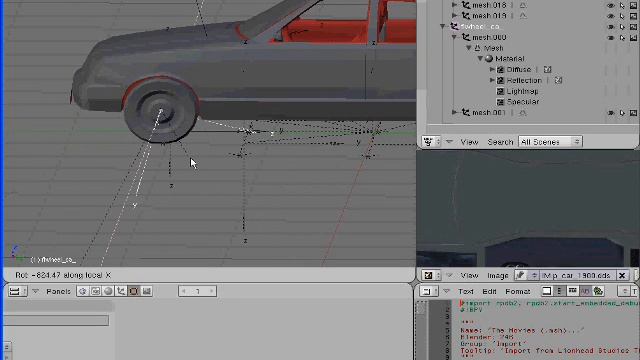
Task: Toggle renderability icon for mesh.000
Action: [633, 38]
